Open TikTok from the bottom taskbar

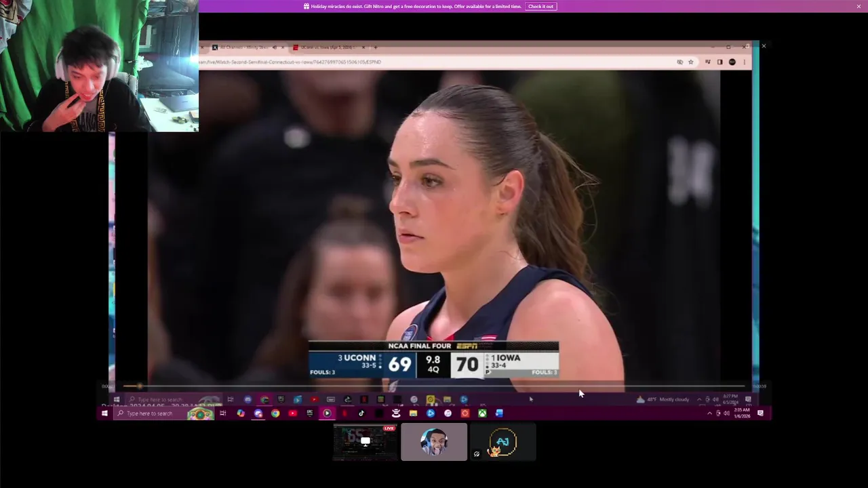pos(361,413)
